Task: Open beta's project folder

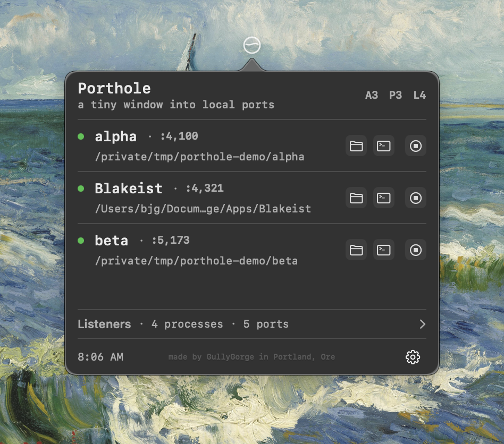Action: click(356, 250)
